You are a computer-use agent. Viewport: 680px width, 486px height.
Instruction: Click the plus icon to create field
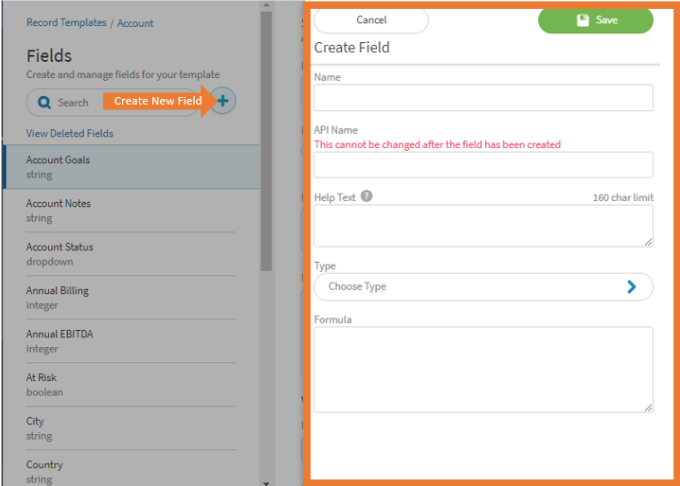pyautogui.click(x=223, y=101)
